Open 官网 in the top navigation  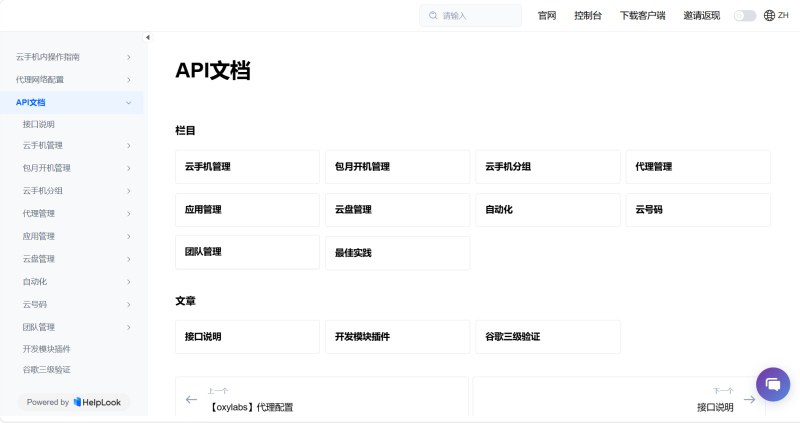coord(547,16)
